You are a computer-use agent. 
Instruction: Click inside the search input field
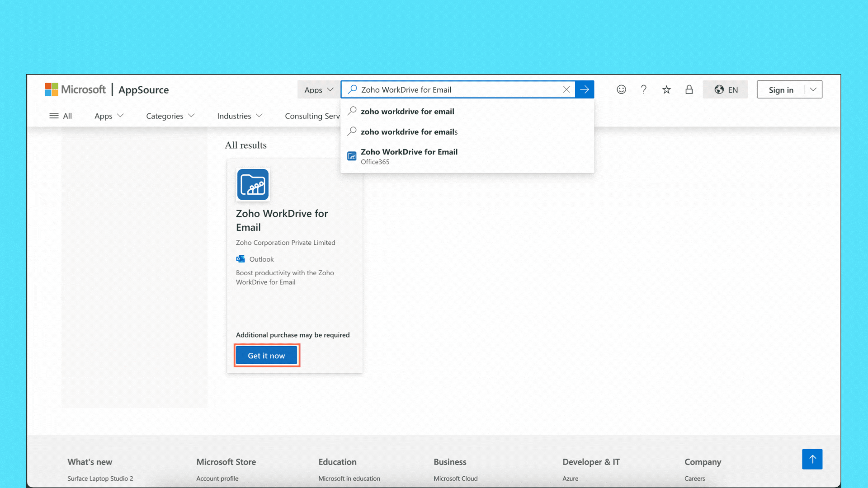tap(459, 89)
